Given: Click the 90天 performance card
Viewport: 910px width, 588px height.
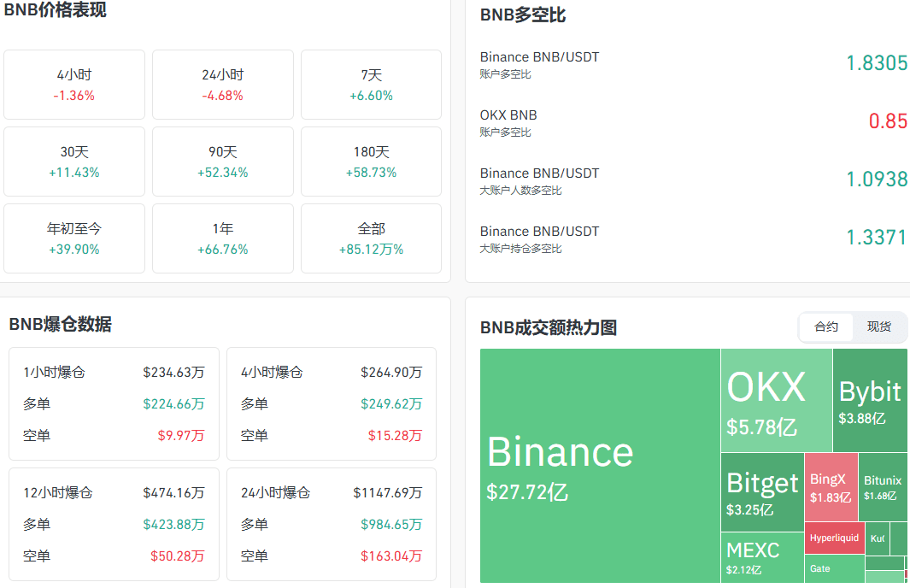Looking at the screenshot, I should tap(223, 162).
